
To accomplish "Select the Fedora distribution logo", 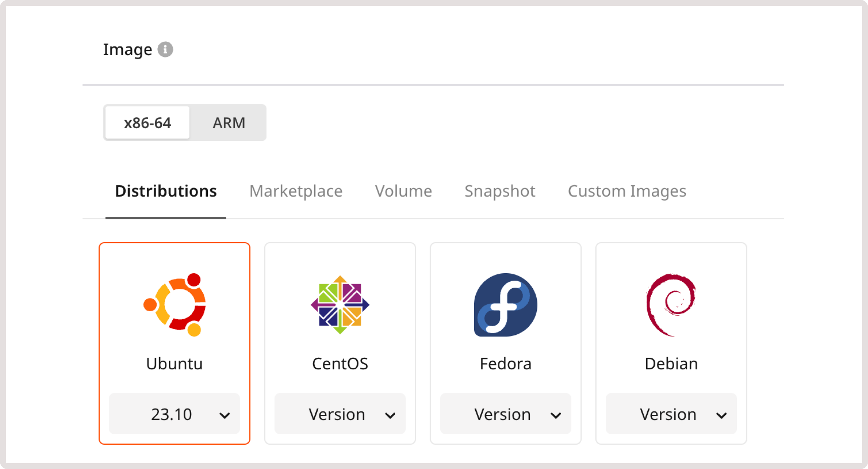I will [505, 305].
